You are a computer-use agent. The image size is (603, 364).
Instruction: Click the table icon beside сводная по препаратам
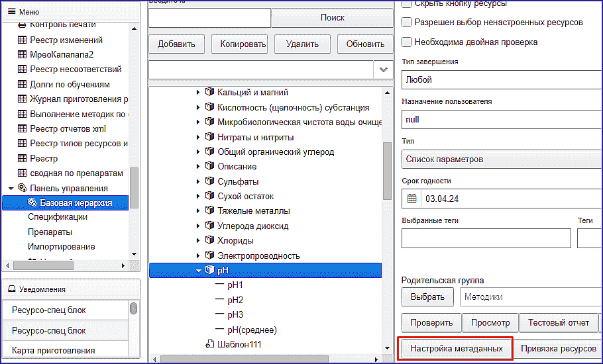[x=23, y=173]
